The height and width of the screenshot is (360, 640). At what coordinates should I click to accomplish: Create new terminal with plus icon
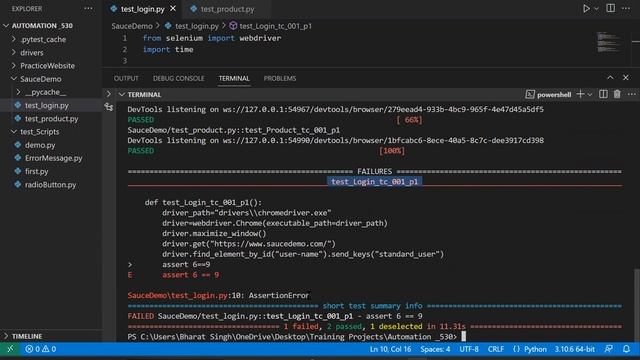coord(580,94)
